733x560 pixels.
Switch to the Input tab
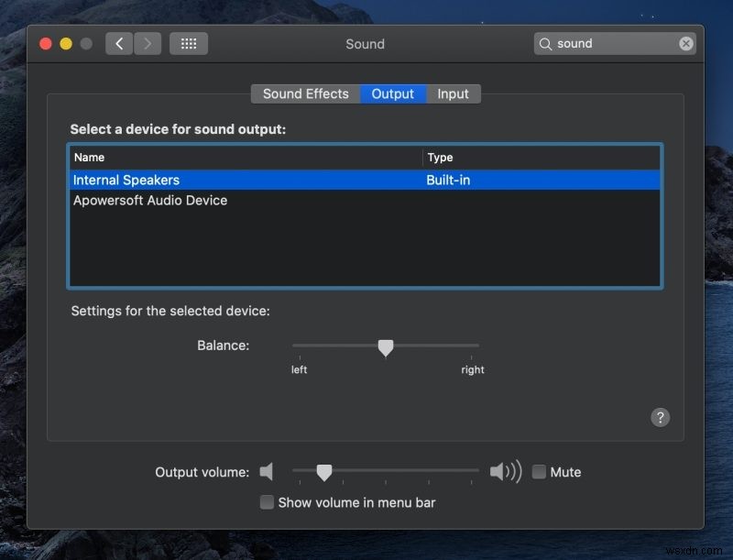point(454,93)
